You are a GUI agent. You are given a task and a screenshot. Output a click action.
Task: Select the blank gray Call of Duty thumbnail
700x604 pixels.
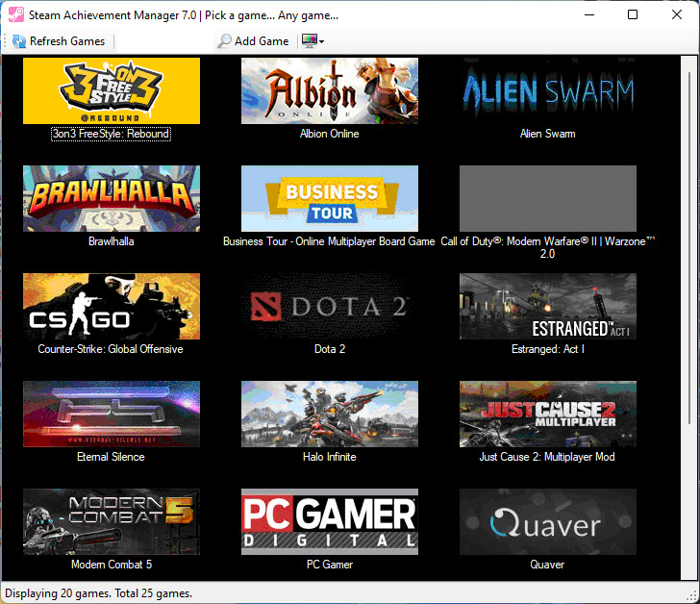click(x=548, y=199)
